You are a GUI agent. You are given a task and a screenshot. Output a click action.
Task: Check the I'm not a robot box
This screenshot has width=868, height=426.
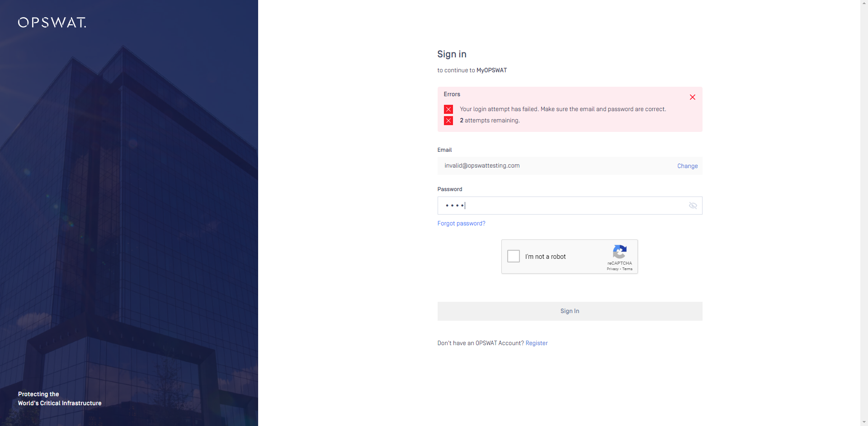(x=514, y=256)
